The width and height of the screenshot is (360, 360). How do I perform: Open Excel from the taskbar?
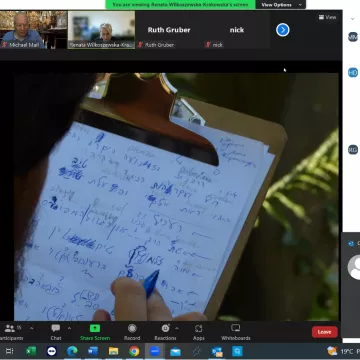(x=31, y=351)
